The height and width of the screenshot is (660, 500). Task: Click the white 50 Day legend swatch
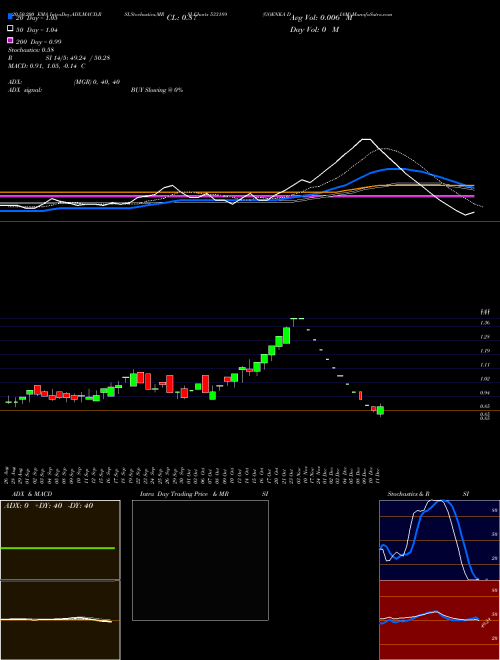tap(11, 29)
